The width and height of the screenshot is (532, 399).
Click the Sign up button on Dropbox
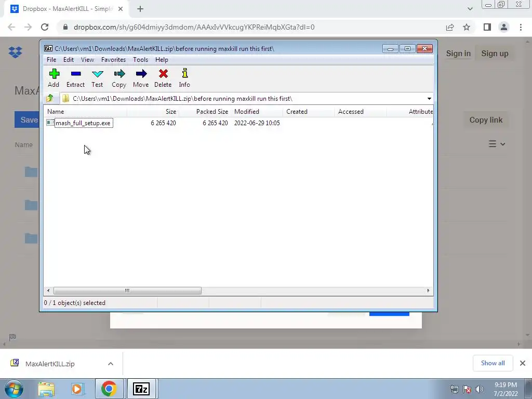pos(495,54)
